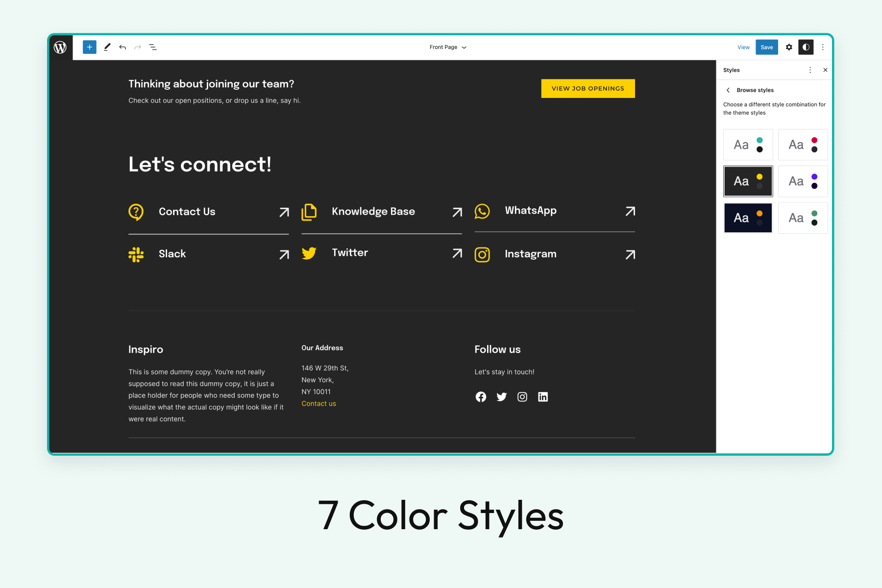882x588 pixels.
Task: Open the Knowledge Base link
Action: tap(373, 211)
